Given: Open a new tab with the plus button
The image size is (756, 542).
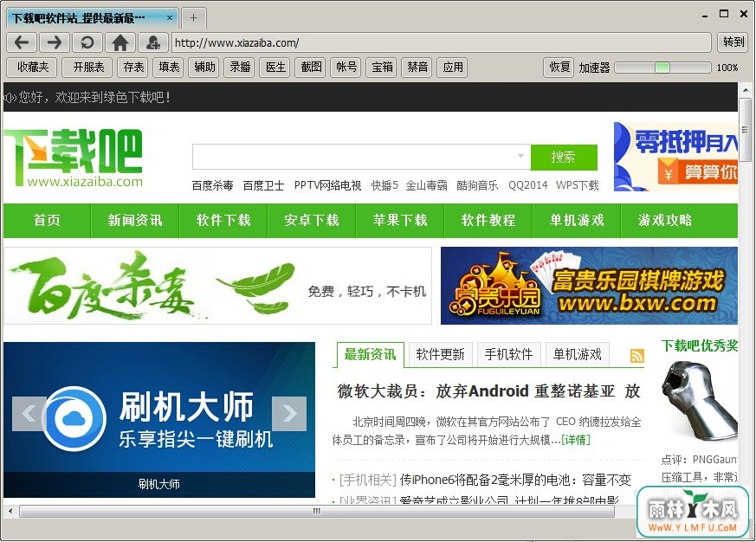Looking at the screenshot, I should (x=193, y=18).
